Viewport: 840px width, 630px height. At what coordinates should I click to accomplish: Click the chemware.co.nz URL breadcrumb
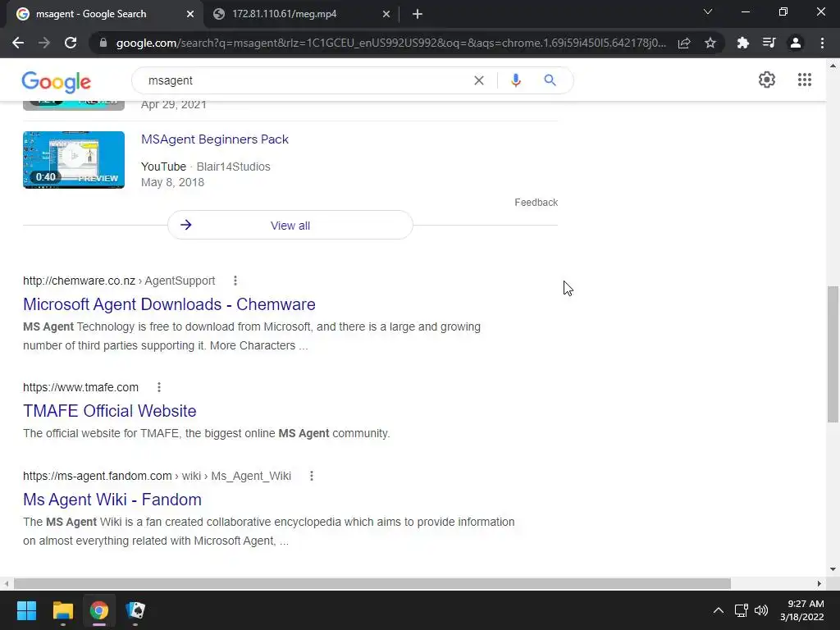pyautogui.click(x=119, y=281)
